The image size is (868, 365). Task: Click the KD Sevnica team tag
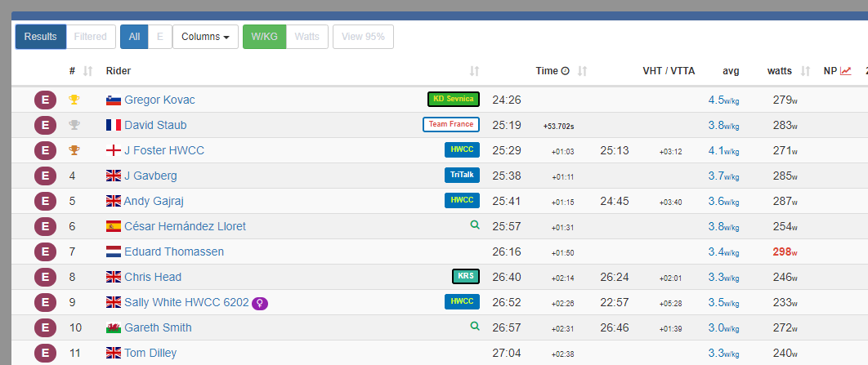click(453, 100)
